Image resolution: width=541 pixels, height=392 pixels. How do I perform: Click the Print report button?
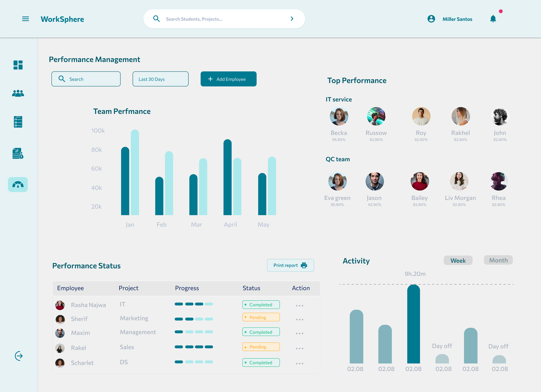[x=290, y=265]
